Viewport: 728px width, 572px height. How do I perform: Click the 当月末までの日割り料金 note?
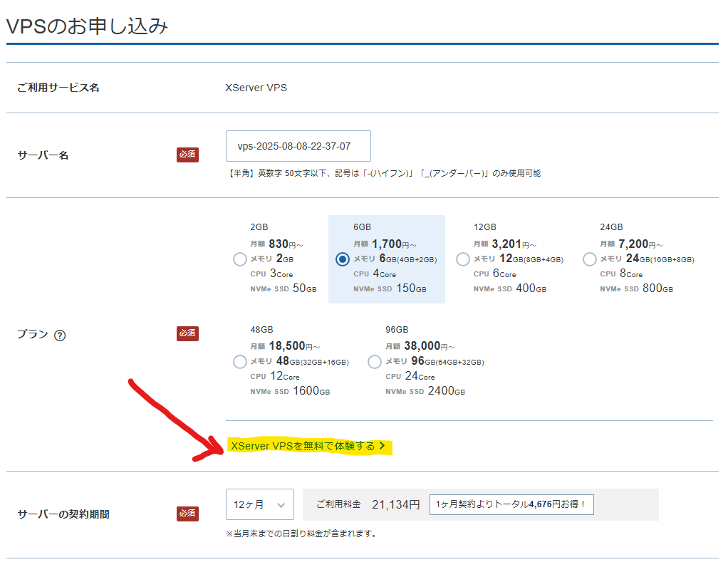pos(301,534)
